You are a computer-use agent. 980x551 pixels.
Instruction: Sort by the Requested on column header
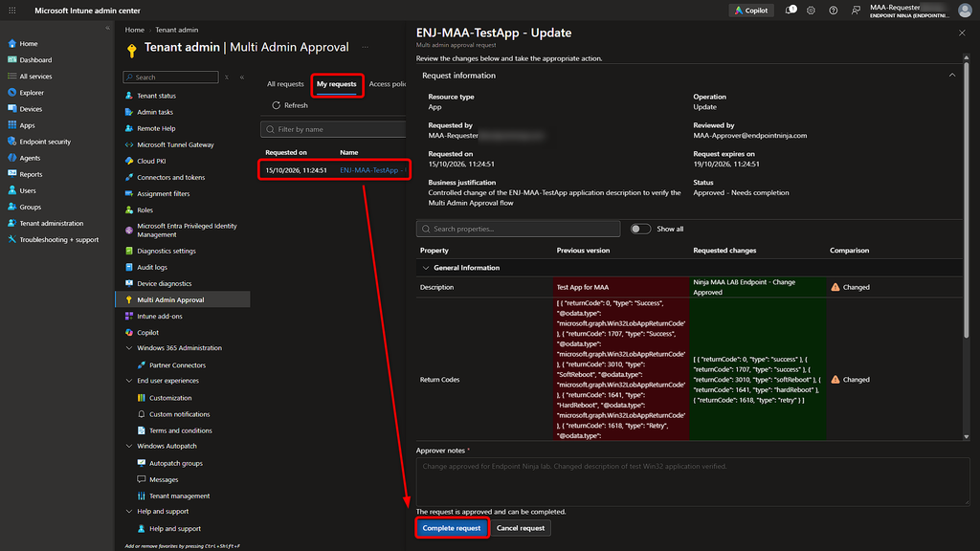[285, 152]
